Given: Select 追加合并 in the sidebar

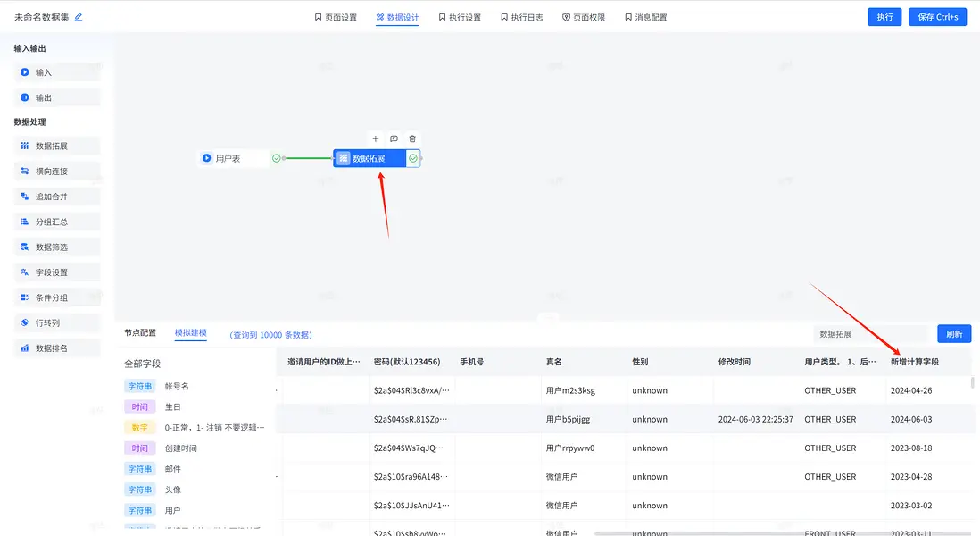Looking at the screenshot, I should pos(57,197).
